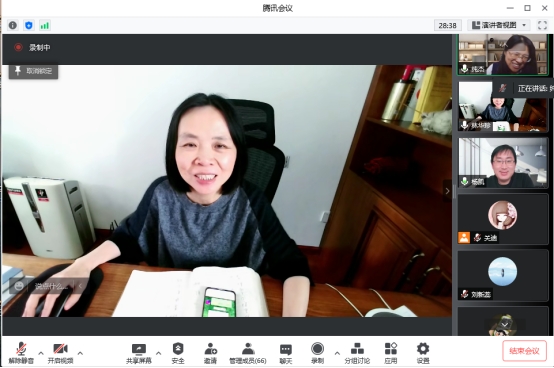Open the 设置 settings gear
Viewport: 554px width, 368px height.
[x=423, y=353]
